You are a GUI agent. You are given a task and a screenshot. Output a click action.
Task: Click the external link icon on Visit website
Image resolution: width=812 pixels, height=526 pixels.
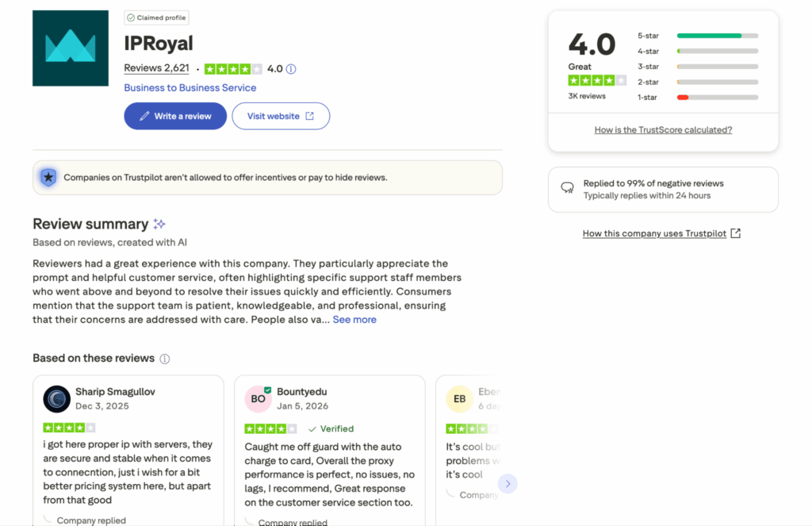(308, 116)
